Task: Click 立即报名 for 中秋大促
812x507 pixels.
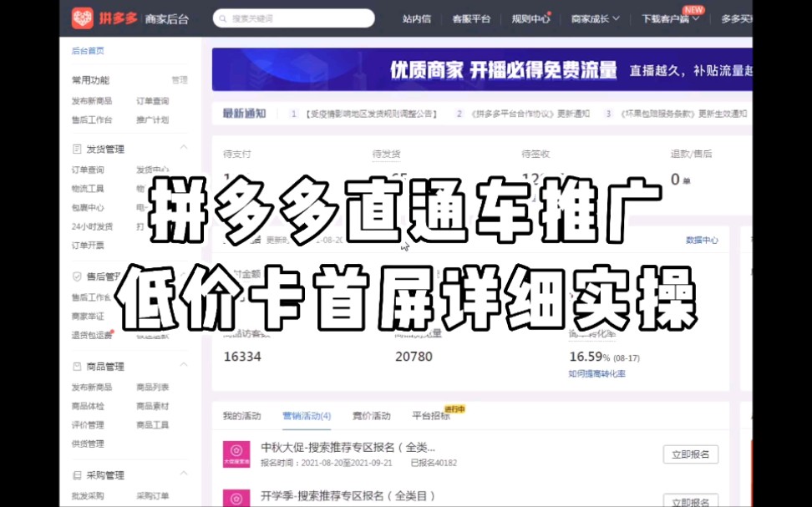Action: click(691, 454)
